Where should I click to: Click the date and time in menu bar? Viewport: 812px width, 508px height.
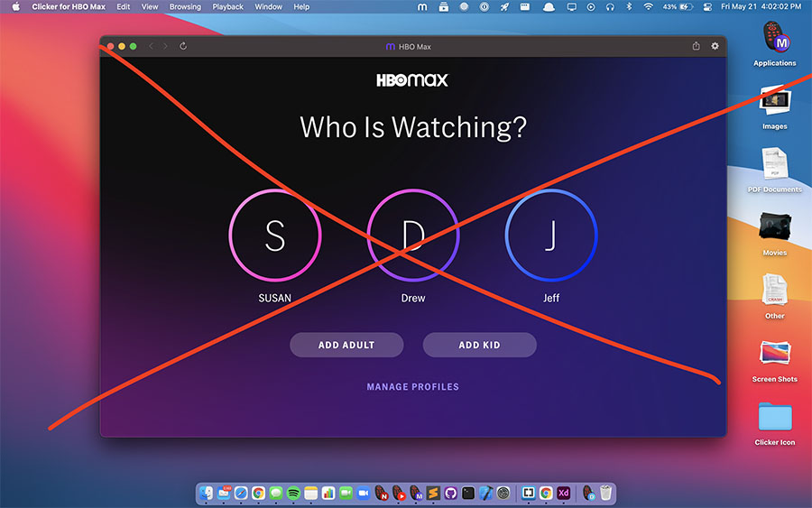click(761, 6)
